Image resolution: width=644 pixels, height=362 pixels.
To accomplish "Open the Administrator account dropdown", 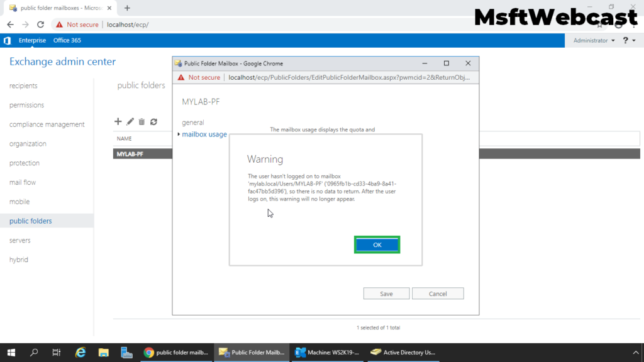I will (594, 40).
